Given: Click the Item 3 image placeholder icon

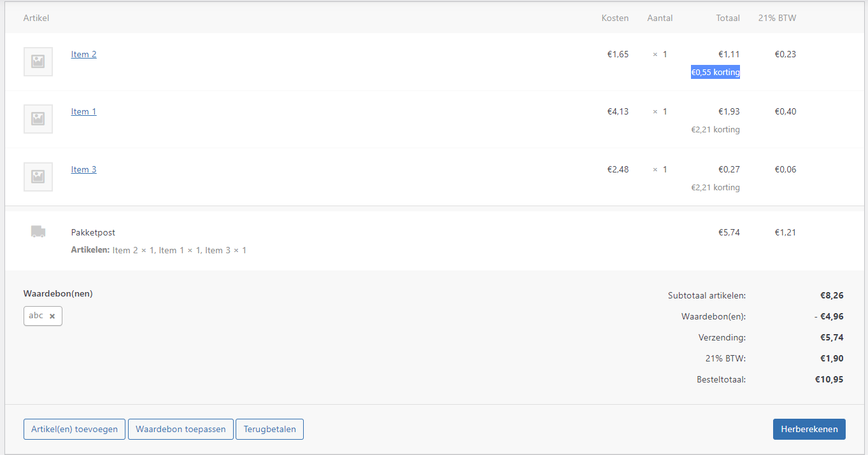Looking at the screenshot, I should (x=38, y=177).
